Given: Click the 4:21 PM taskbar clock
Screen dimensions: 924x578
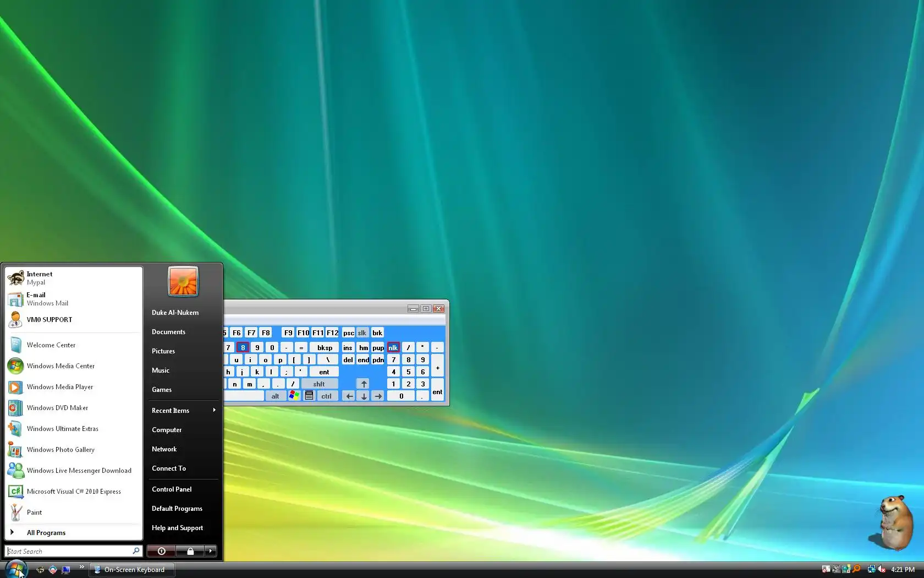Looking at the screenshot, I should tap(903, 569).
